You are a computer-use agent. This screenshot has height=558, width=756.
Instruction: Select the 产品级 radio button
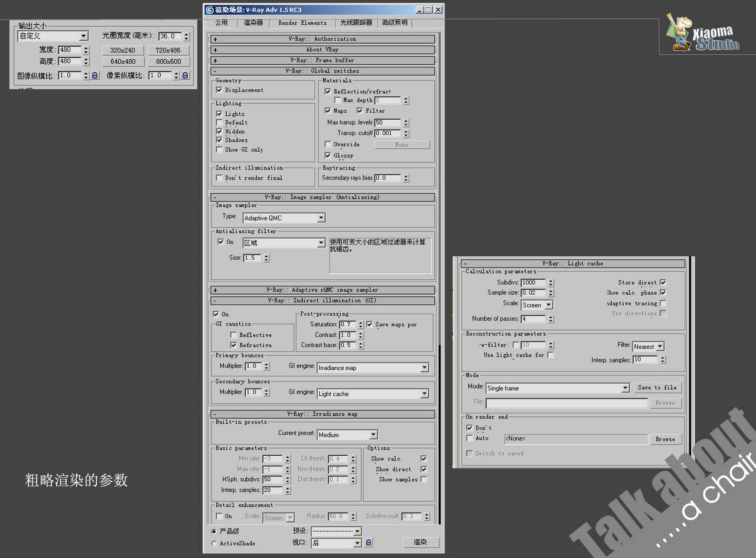click(x=214, y=531)
